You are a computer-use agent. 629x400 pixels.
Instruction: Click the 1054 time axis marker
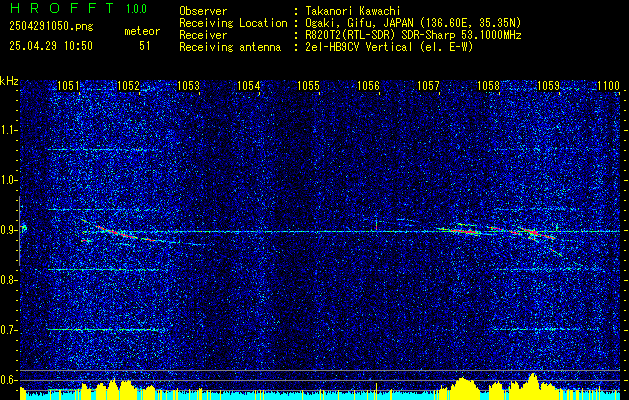[248, 86]
